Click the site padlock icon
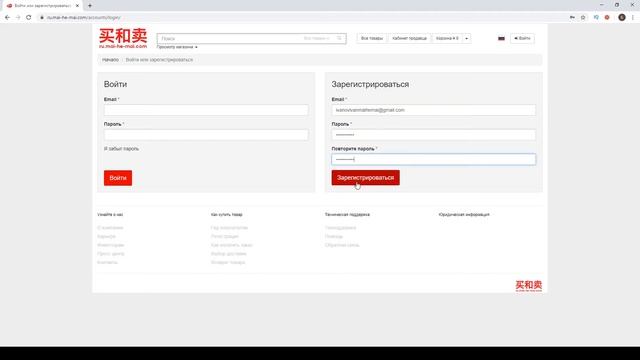This screenshot has width=640, height=360. 42,18
